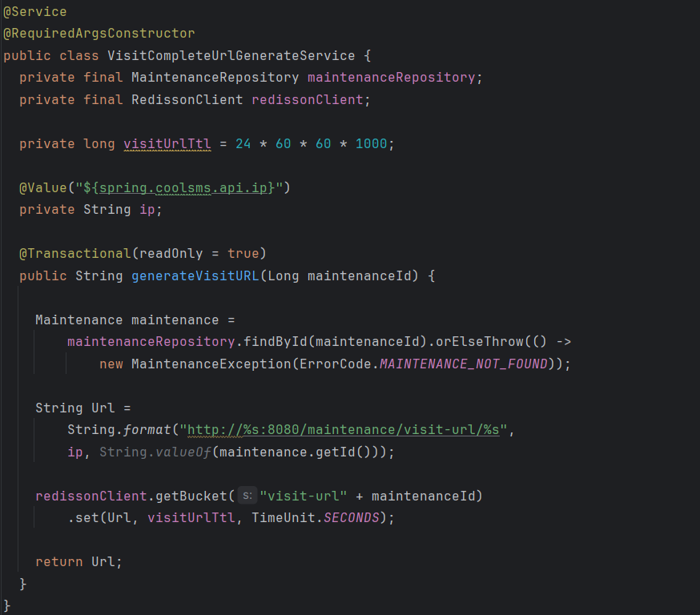Screen dimensions: 700x615
Task: Click the number 24 in TTL expression
Action: tap(243, 143)
